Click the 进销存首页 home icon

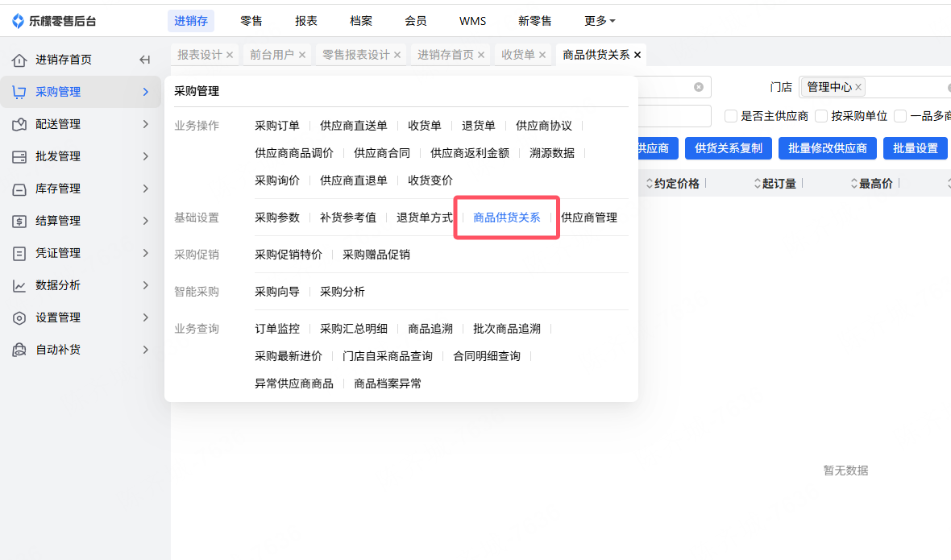click(x=19, y=60)
